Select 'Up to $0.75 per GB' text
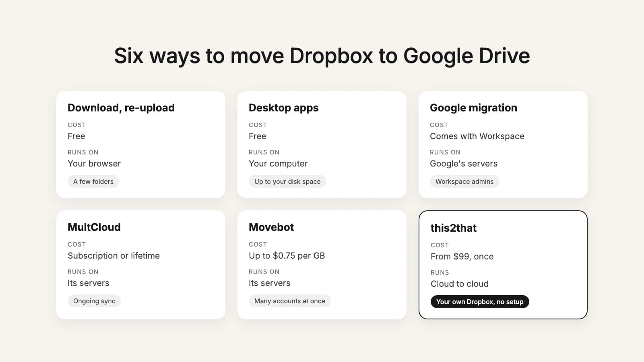644x362 pixels. click(x=287, y=256)
